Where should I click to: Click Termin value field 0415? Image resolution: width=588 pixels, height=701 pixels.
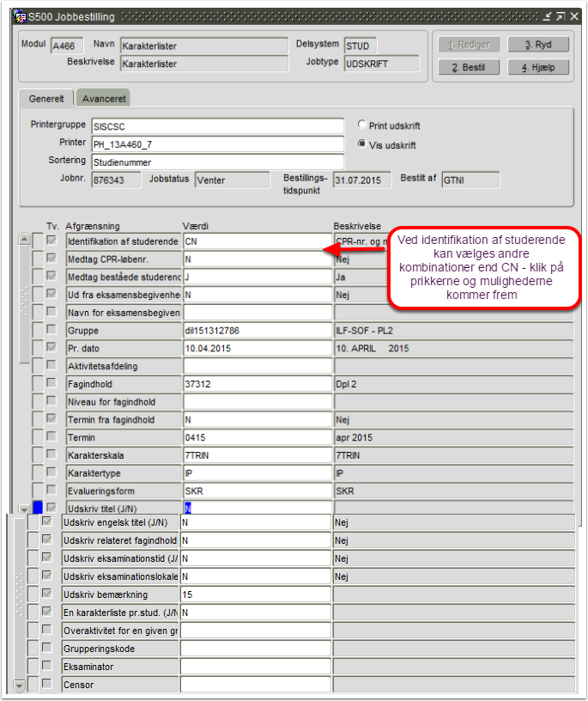pos(258,437)
